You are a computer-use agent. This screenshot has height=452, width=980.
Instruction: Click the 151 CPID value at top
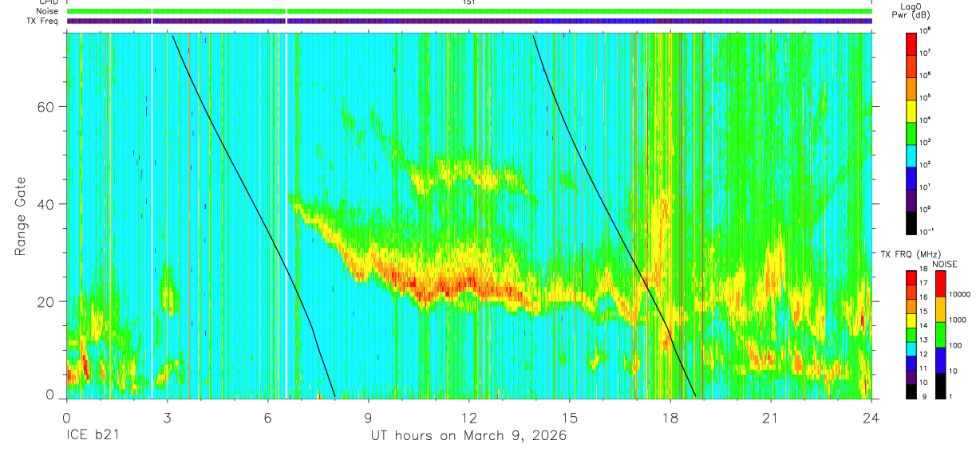469,2
